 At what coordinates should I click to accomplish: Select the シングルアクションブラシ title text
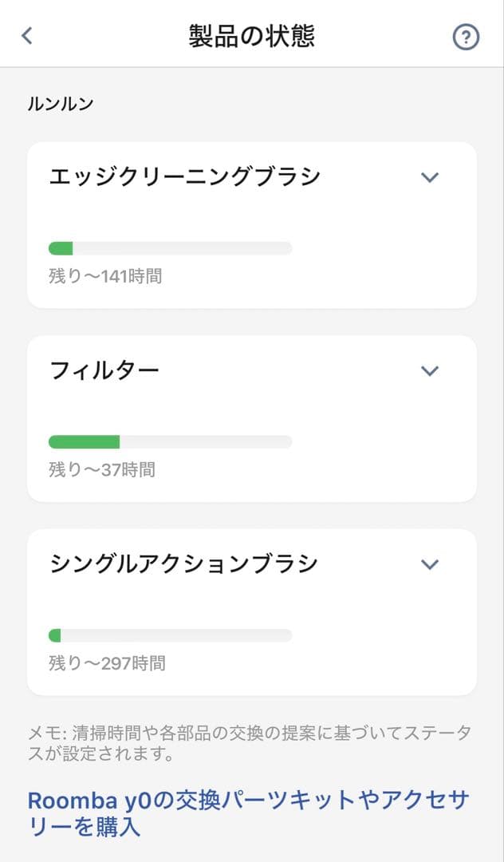[184, 563]
